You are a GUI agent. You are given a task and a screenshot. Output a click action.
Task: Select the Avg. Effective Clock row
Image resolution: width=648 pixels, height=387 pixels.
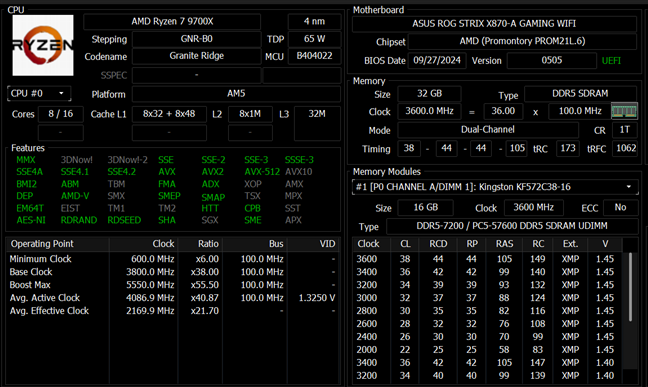173,311
